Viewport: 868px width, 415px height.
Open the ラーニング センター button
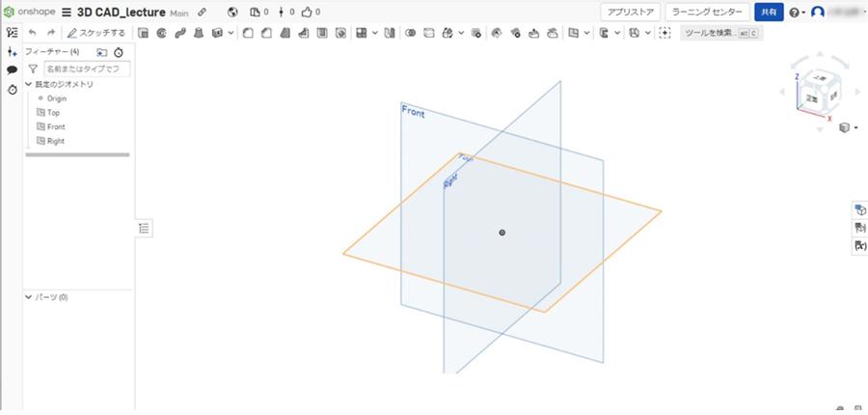pyautogui.click(x=707, y=13)
